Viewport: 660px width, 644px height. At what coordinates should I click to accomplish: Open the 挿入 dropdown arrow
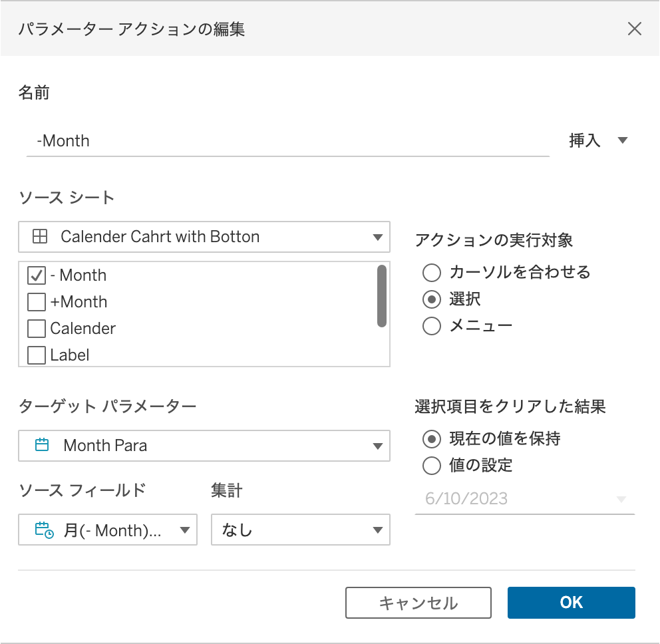coord(622,140)
